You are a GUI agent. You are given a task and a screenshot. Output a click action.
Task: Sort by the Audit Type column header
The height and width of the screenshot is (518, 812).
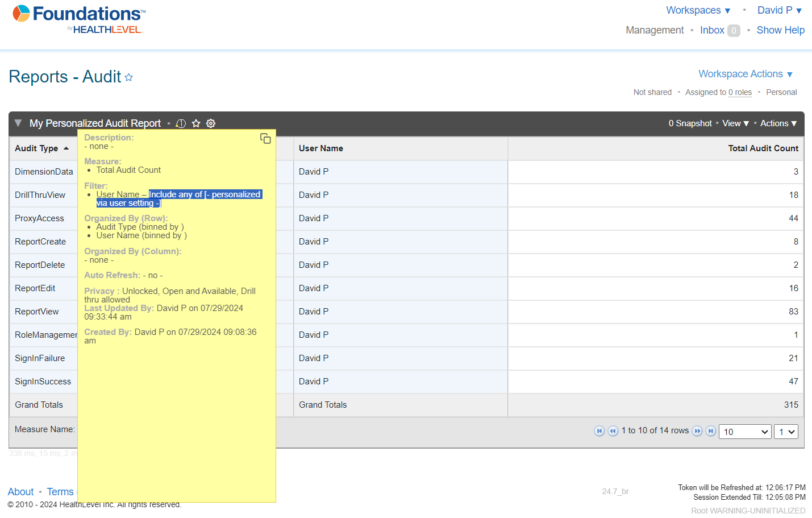37,148
